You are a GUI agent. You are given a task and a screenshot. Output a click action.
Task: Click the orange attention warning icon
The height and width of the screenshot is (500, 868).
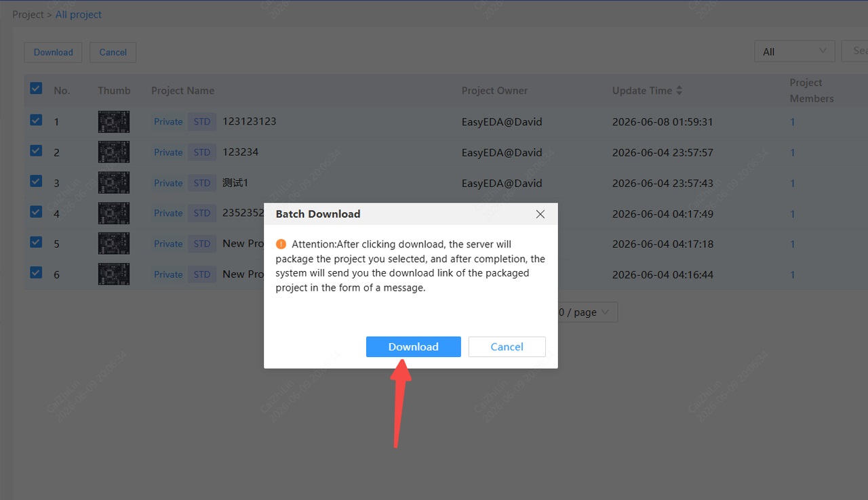(x=281, y=244)
